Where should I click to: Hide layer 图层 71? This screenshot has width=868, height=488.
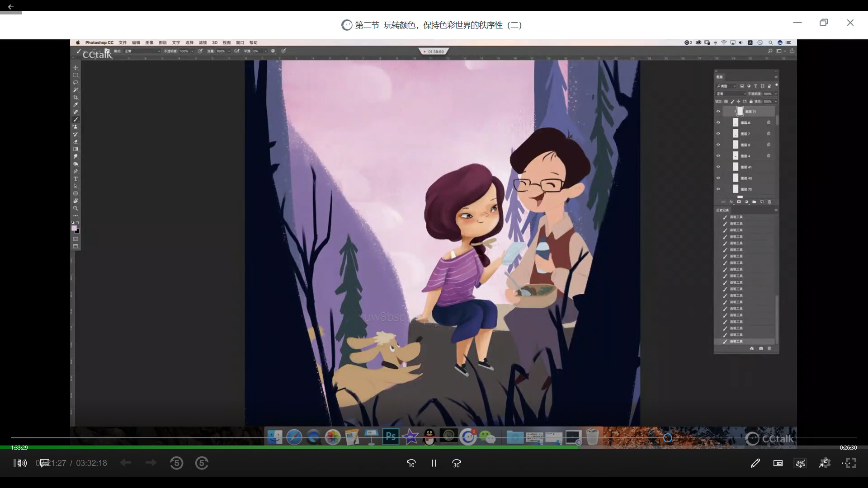(x=718, y=111)
